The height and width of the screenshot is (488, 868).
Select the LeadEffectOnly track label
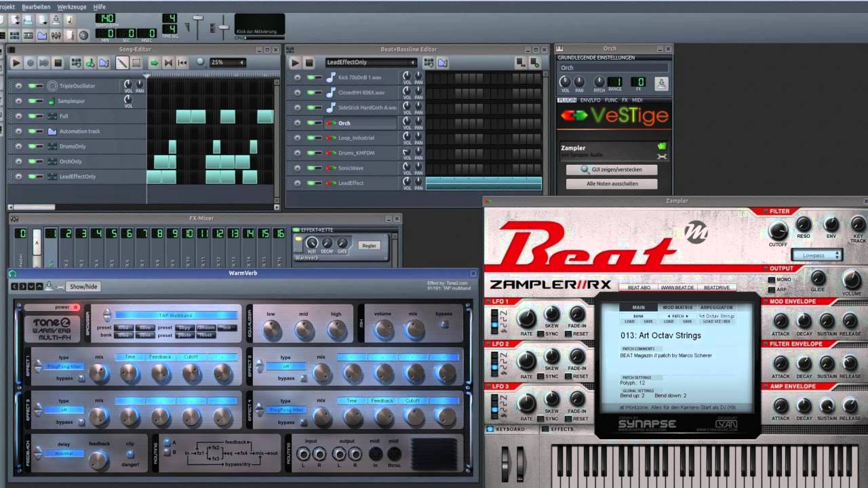tap(77, 176)
